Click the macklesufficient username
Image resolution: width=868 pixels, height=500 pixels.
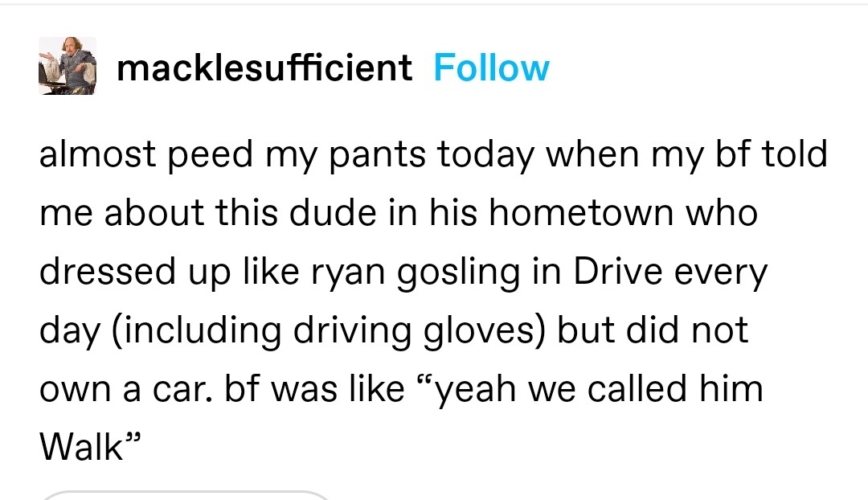(264, 68)
